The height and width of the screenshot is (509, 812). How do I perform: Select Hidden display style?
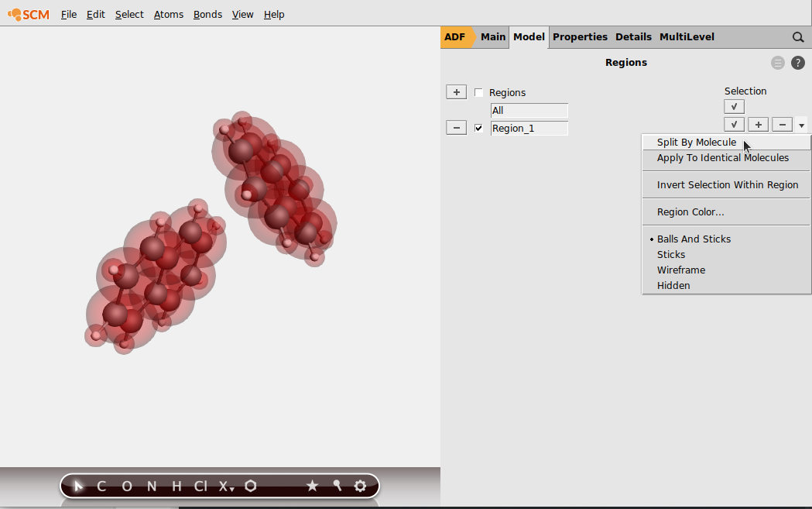pyautogui.click(x=726, y=286)
